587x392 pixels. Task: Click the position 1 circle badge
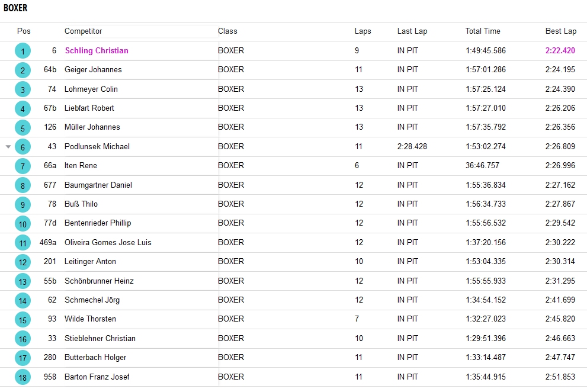pos(23,52)
